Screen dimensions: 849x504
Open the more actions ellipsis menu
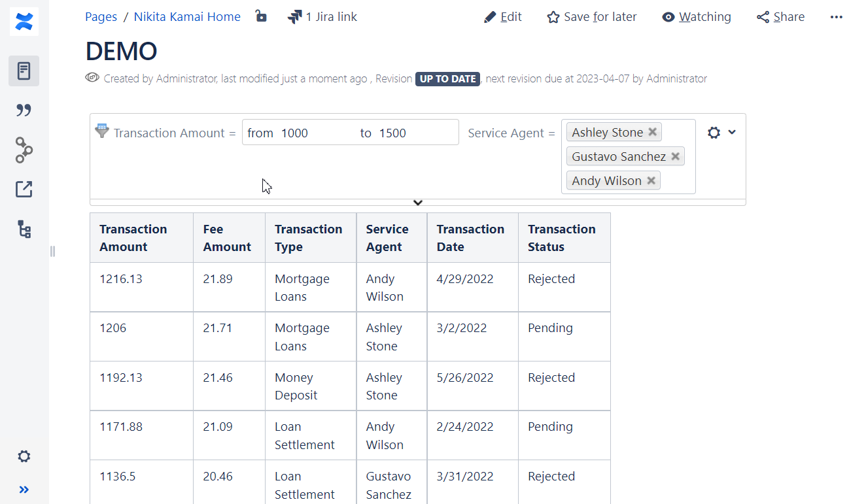(x=836, y=17)
